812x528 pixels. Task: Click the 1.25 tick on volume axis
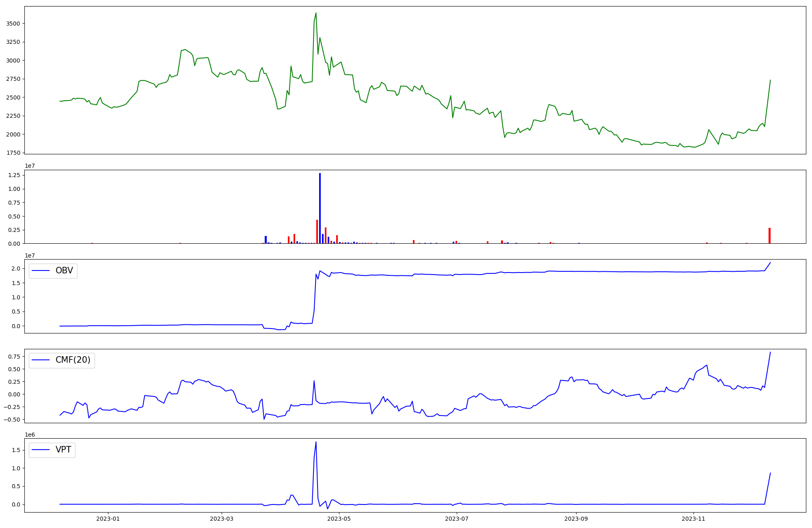[x=14, y=175]
